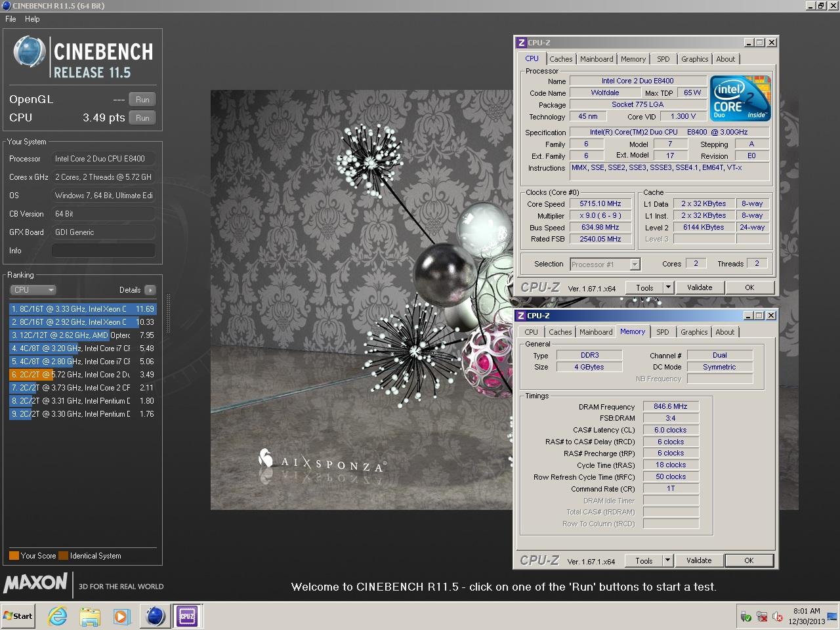Click the Start button
The height and width of the screenshot is (630, 840).
coord(18,616)
